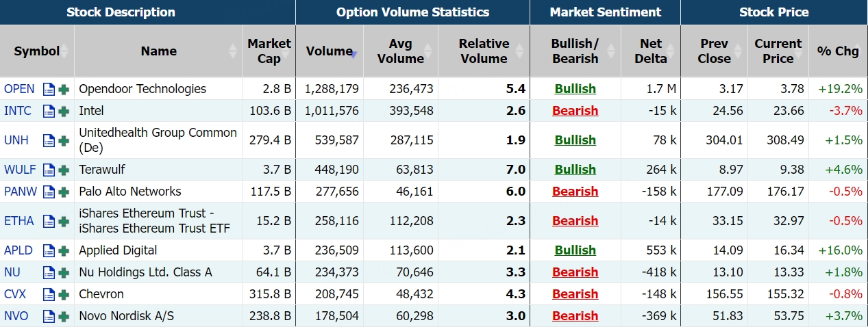Screen dimensions: 868x327
Task: Open the UNH ticker symbol link
Action: pyautogui.click(x=16, y=140)
